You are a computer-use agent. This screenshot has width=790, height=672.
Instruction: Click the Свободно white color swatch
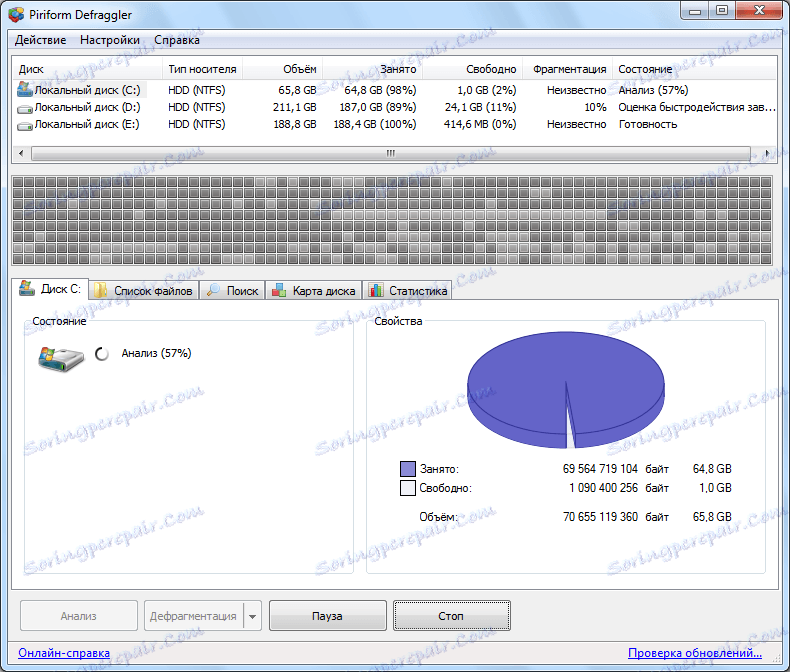point(408,488)
